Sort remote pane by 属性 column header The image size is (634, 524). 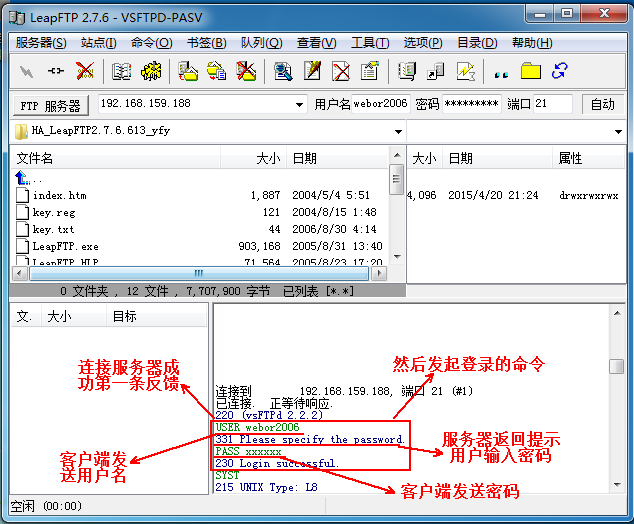[588, 158]
